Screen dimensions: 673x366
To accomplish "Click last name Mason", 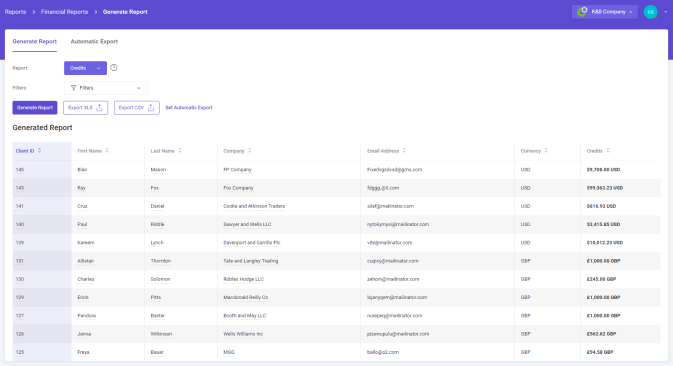I will [x=158, y=169].
